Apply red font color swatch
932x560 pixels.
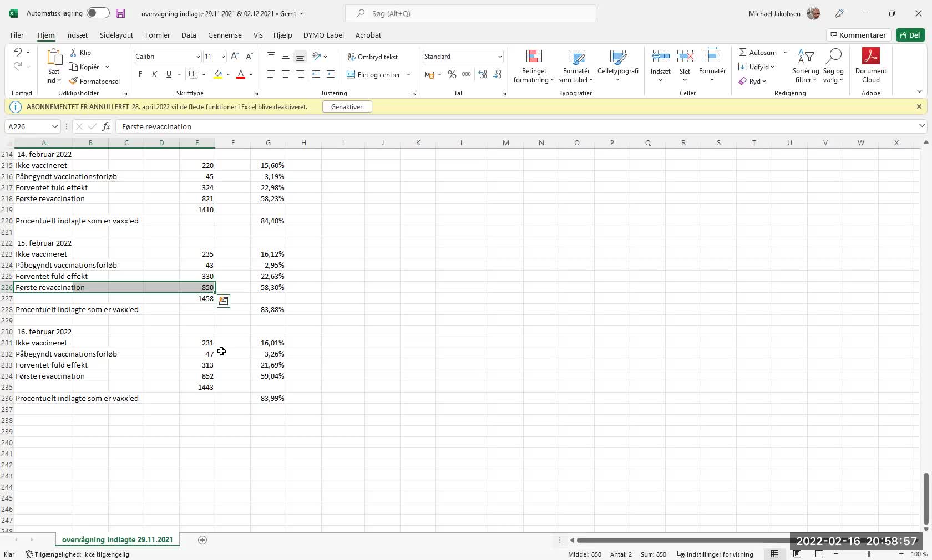241,74
